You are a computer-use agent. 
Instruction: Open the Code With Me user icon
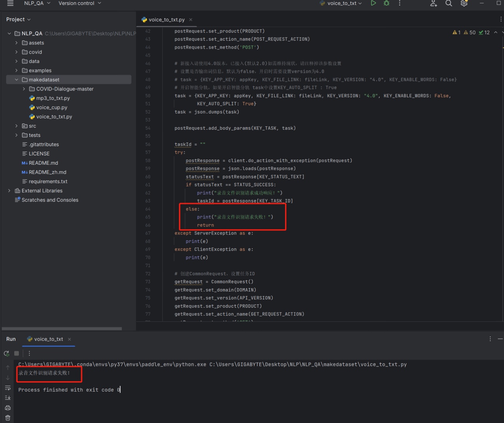(434, 3)
